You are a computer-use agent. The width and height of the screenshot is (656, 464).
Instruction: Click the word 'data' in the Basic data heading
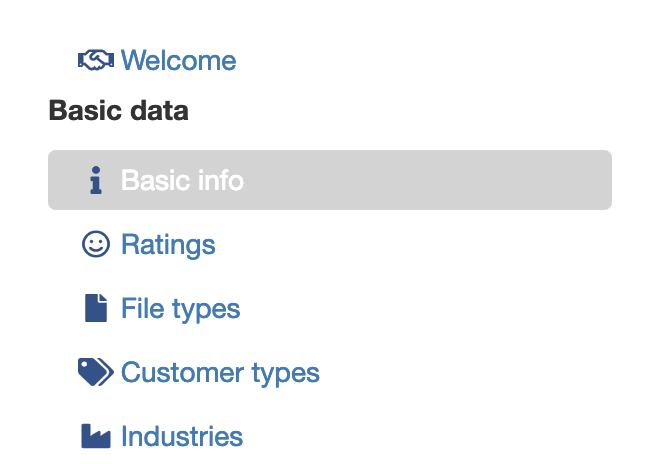[159, 110]
